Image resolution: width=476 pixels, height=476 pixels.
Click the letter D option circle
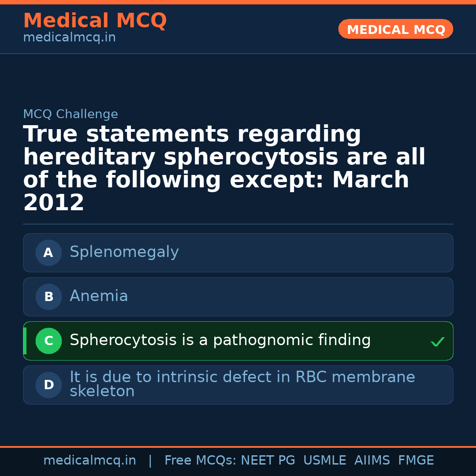point(48,385)
